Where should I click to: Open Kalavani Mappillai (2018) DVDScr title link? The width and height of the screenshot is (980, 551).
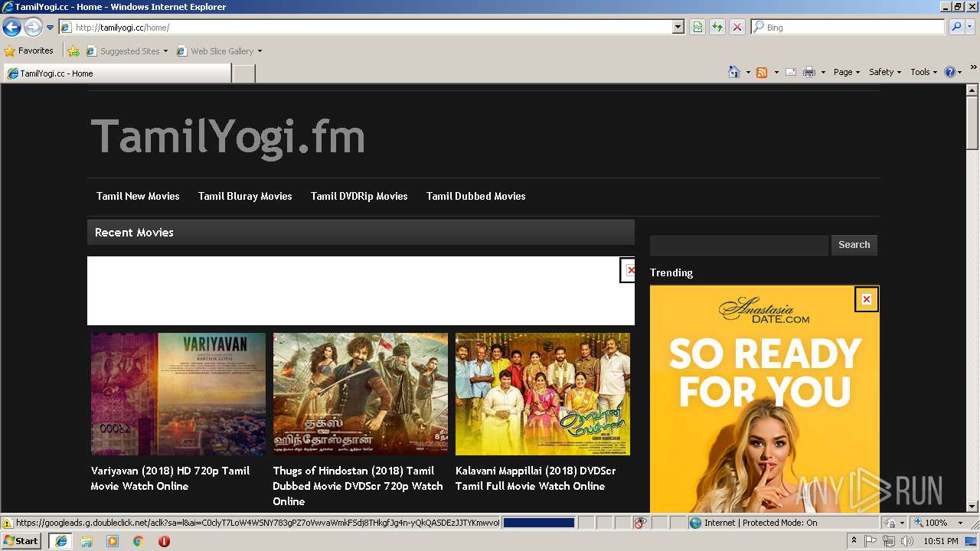coord(536,478)
